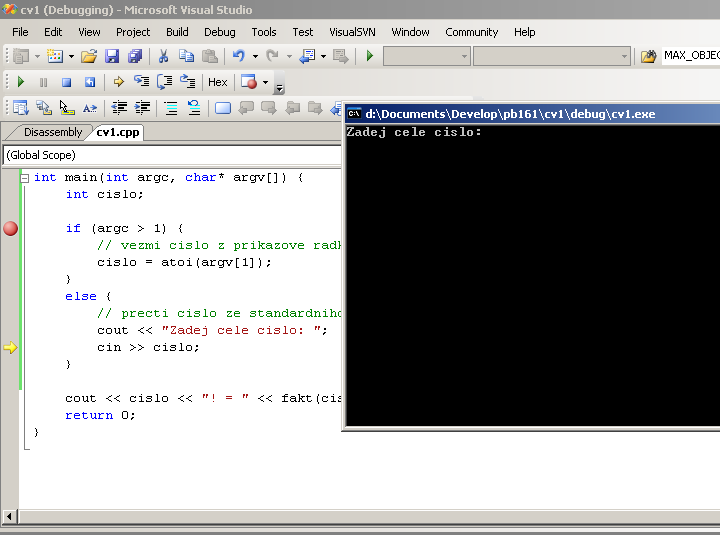Click Previous Bookmark in Folder icon
This screenshot has height=535, width=720.
point(292,108)
